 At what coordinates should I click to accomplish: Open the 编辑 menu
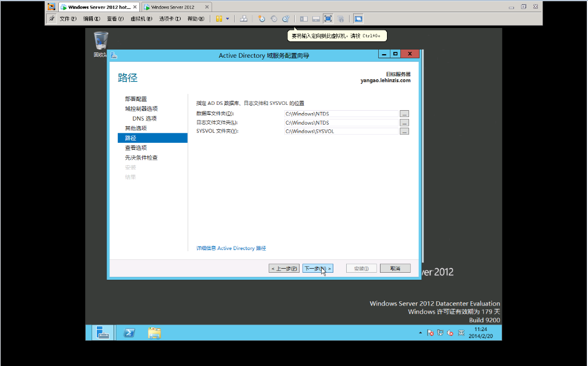[91, 19]
